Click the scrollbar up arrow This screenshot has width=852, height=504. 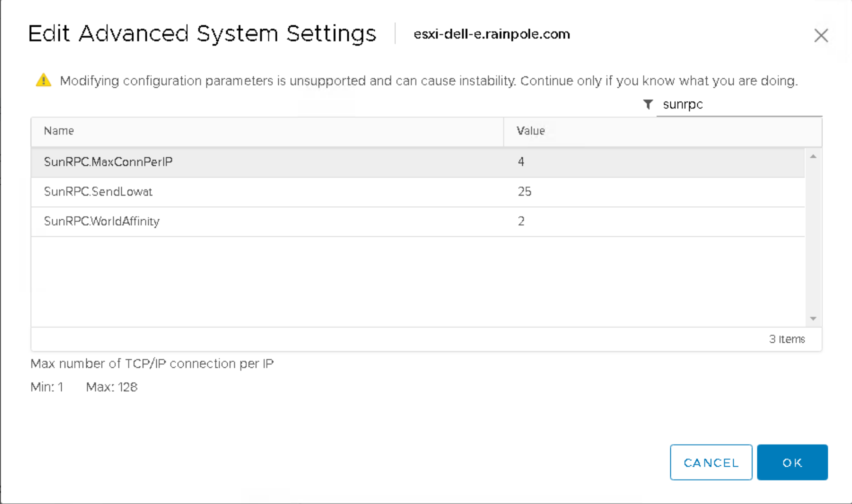(813, 156)
